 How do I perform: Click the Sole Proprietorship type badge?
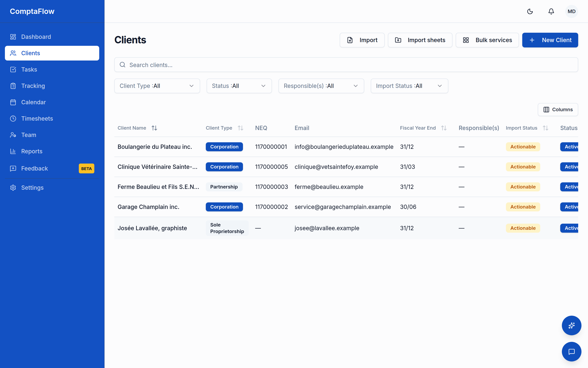pyautogui.click(x=227, y=228)
